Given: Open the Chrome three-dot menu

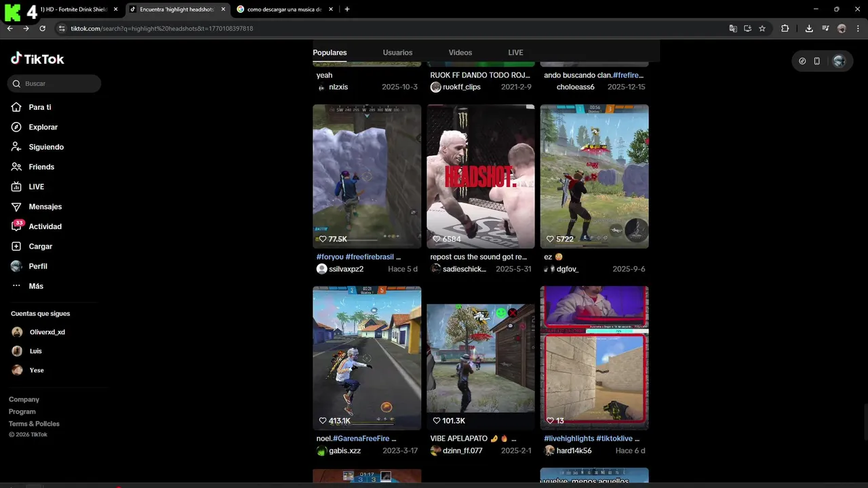Looking at the screenshot, I should coord(859,28).
